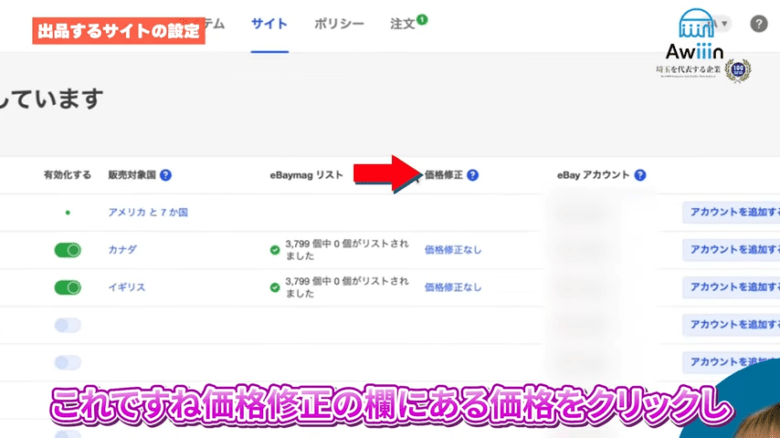
Task: Click the gray question mark help icon at top right
Action: (x=759, y=24)
